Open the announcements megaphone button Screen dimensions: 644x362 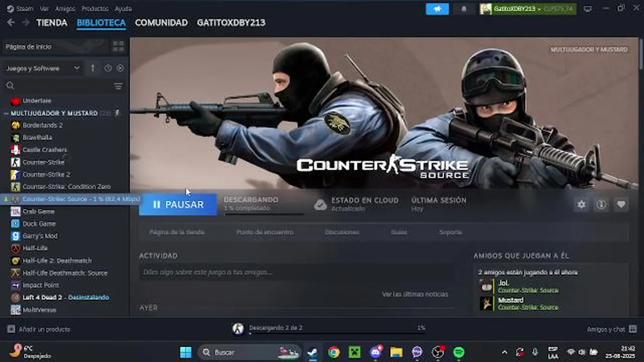(437, 9)
